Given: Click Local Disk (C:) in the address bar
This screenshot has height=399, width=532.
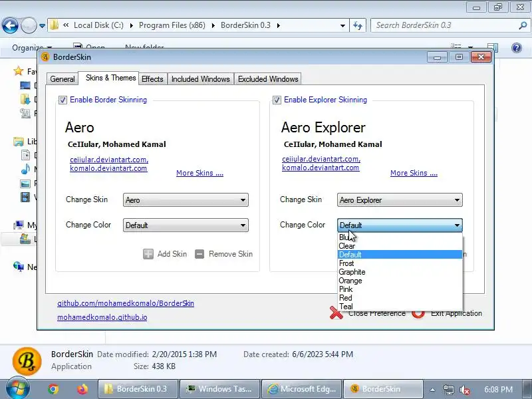Looking at the screenshot, I should [98, 25].
